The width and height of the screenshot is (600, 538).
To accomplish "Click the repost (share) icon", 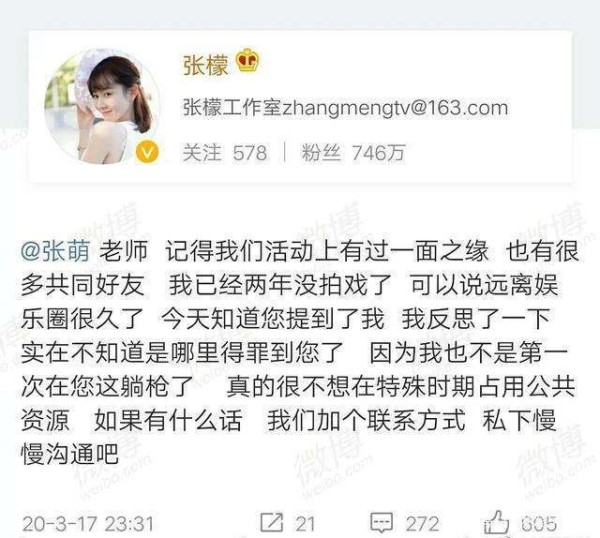I will pos(272,522).
